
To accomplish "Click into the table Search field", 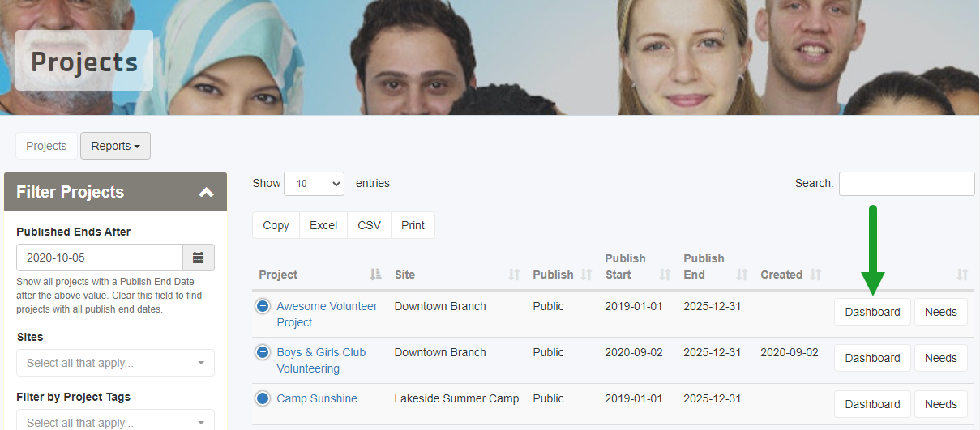I will pos(906,184).
